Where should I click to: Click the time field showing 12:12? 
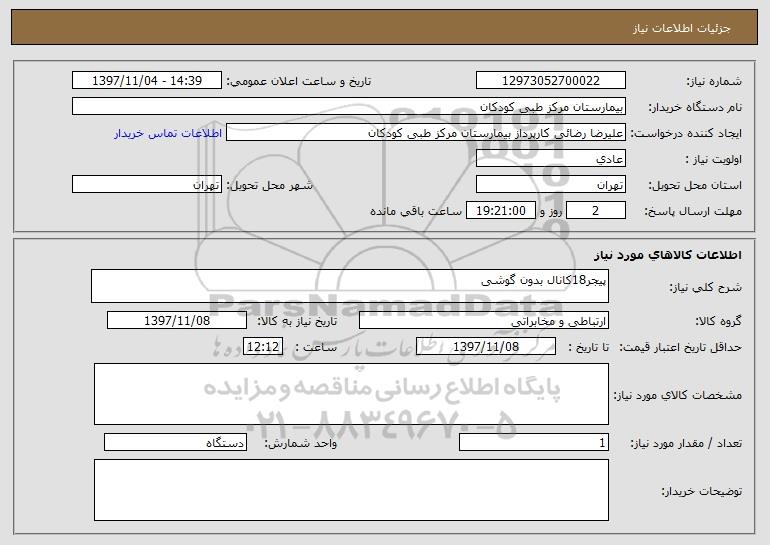point(263,347)
